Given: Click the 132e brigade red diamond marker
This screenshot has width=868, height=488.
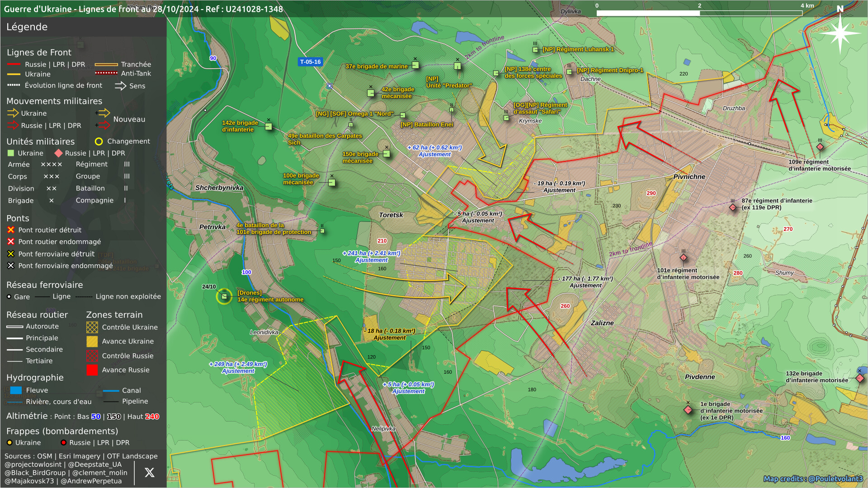Looking at the screenshot, I should 860,378.
